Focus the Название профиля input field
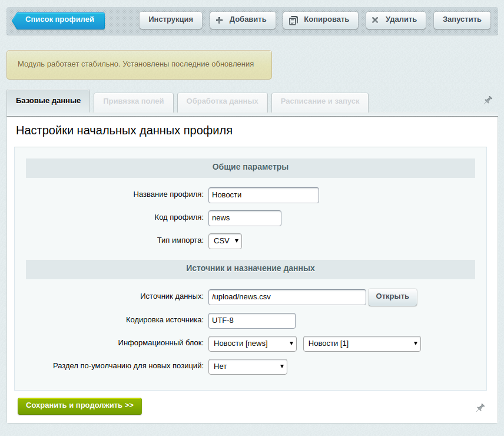Viewport: 504px width, 436px height. pyautogui.click(x=263, y=195)
